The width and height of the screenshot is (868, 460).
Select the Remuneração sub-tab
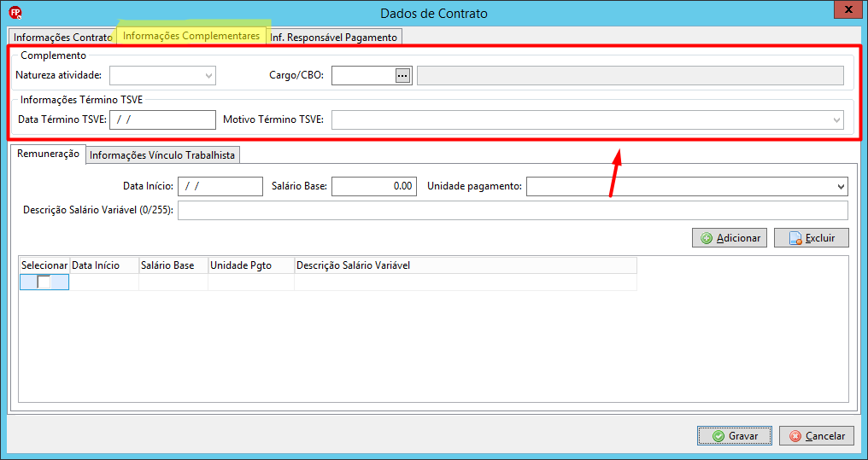tap(48, 154)
